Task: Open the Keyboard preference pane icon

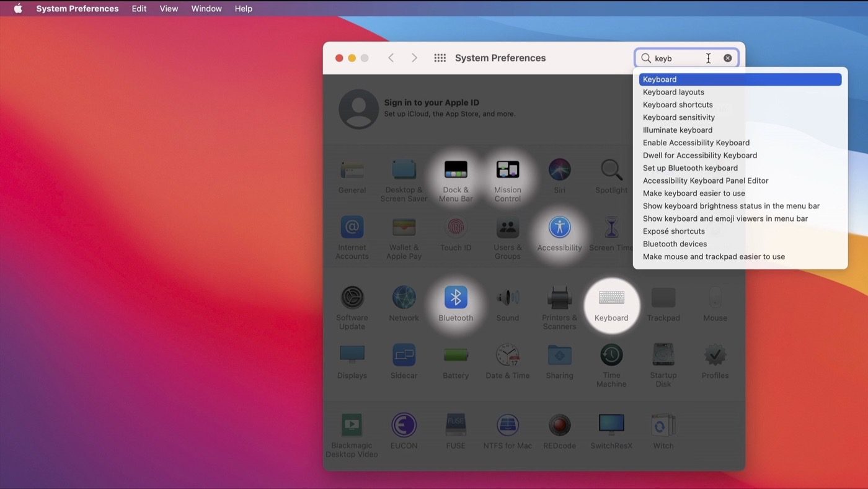Action: [611, 298]
